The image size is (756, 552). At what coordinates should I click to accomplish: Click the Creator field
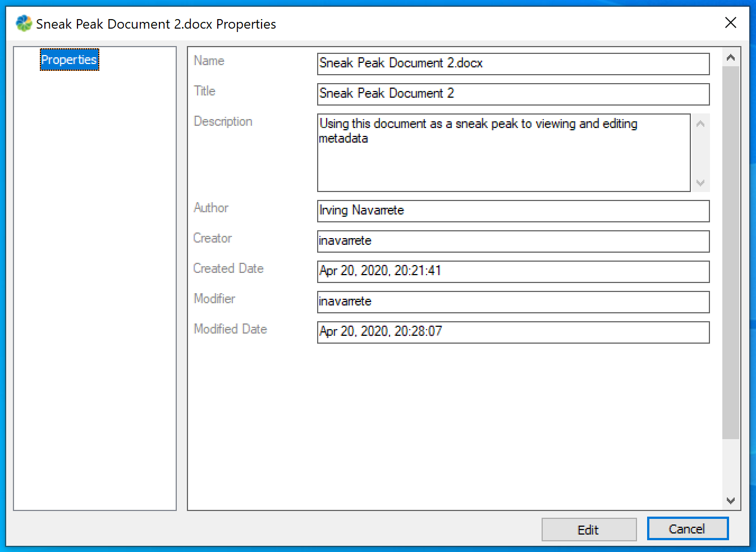[512, 241]
